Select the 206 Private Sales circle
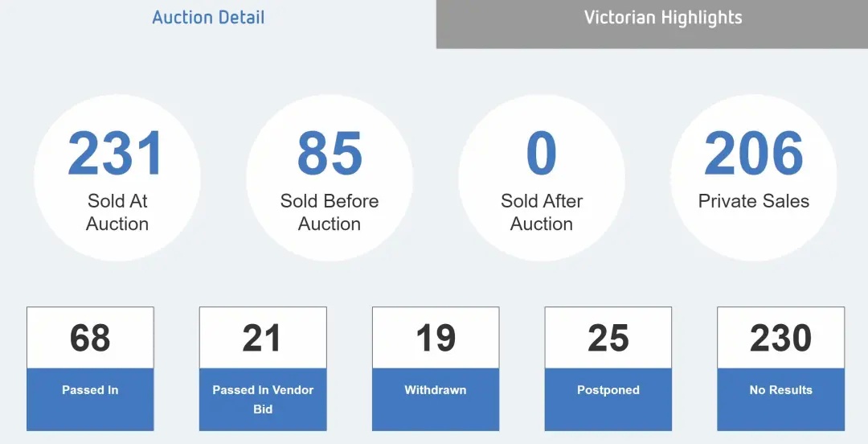This screenshot has width=868, height=444. click(753, 178)
